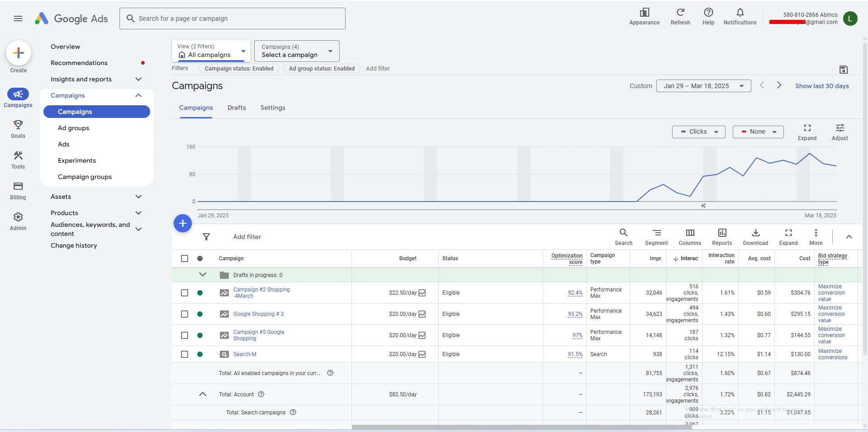Image resolution: width=868 pixels, height=432 pixels.
Task: Open help for Total Account row
Action: pyautogui.click(x=261, y=394)
